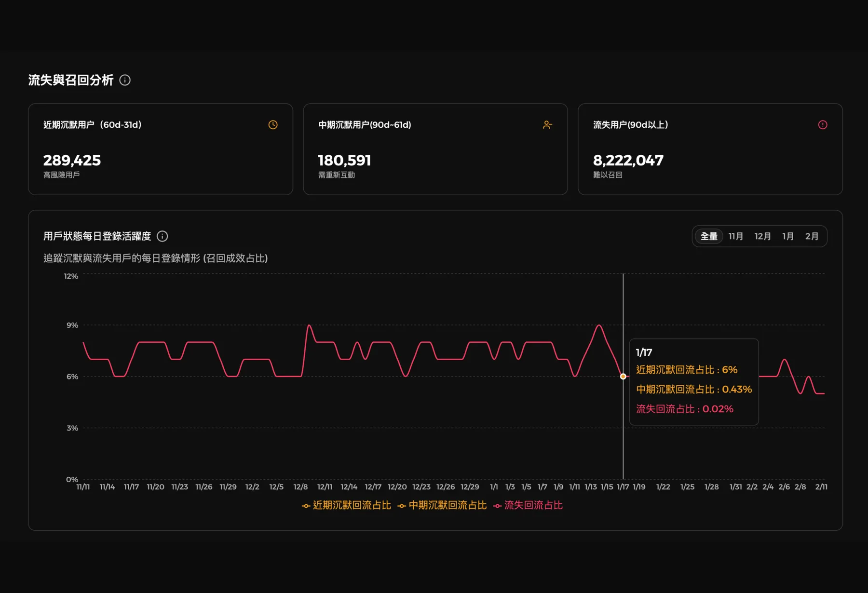868x593 pixels.
Task: Click clock icon on 近期沉默用户 card
Action: tap(273, 125)
